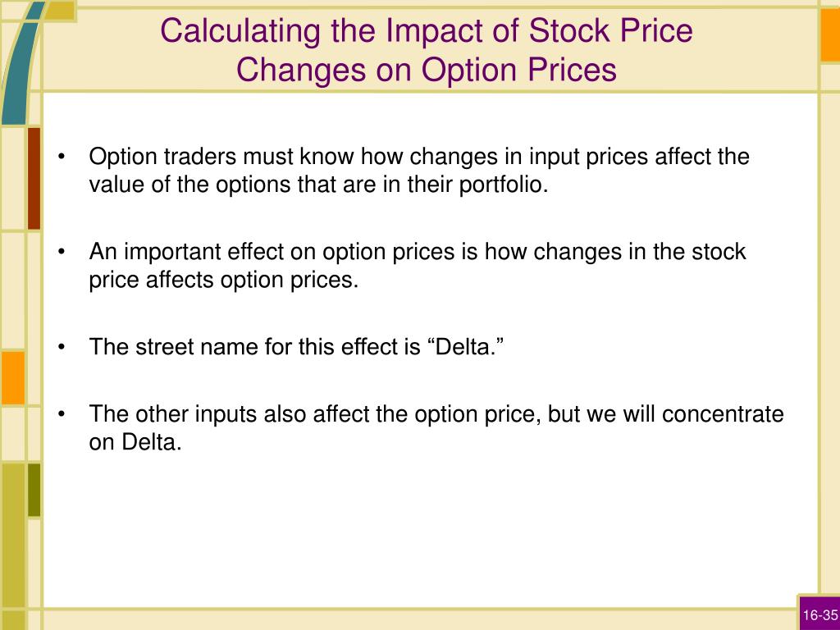Click the word "Calculating" in the title
This screenshot has width=840, height=630.
[x=240, y=30]
